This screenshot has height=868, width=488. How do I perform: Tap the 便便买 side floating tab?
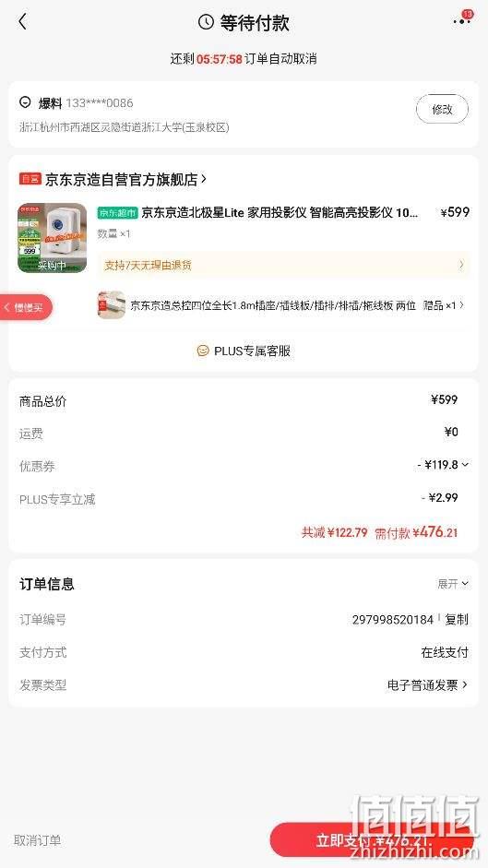[26, 307]
